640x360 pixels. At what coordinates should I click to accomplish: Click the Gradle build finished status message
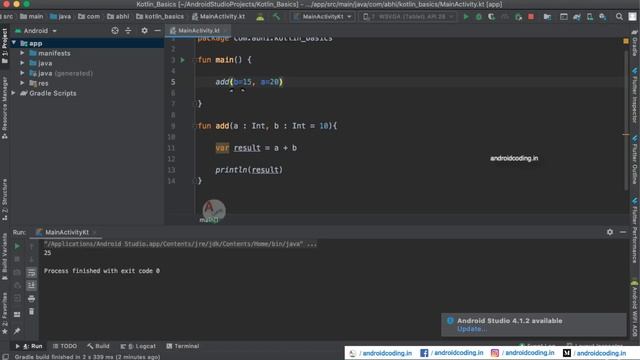tap(87, 357)
